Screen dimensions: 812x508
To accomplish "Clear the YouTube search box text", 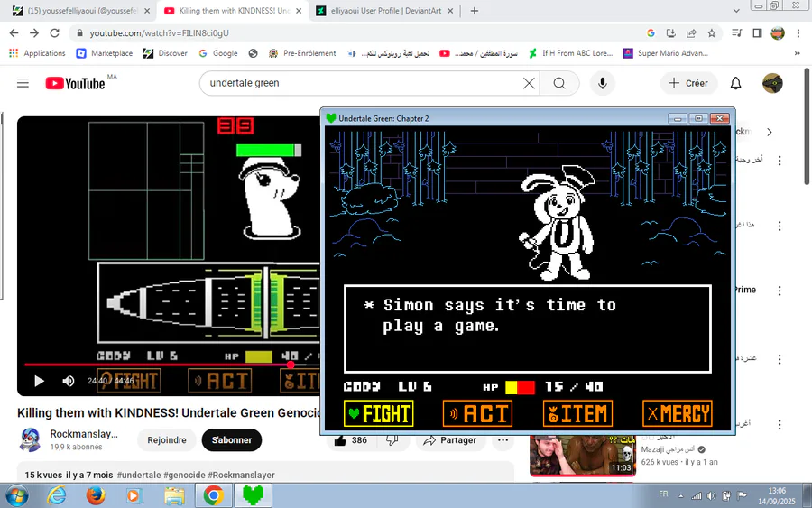I will 529,83.
